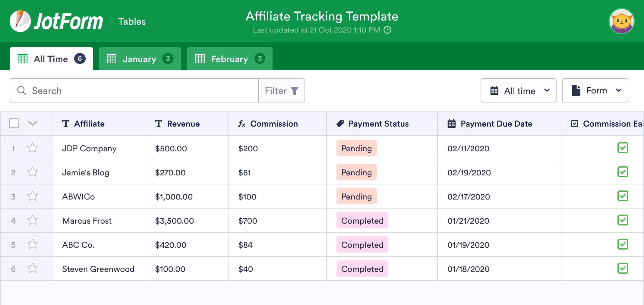The width and height of the screenshot is (644, 305).
Task: Toggle the select-all checkbox in header
Action: (x=14, y=123)
